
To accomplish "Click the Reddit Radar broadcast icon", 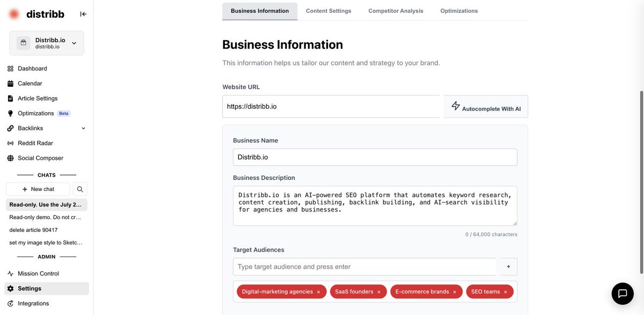I will click(x=10, y=143).
